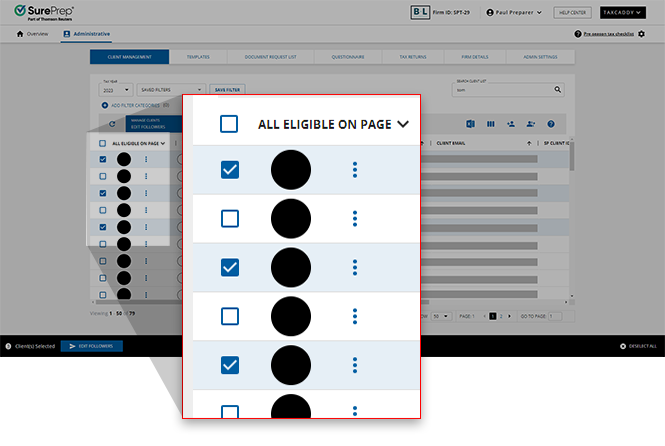
Task: Open the Tax Year 2023 dropdown
Action: [116, 90]
